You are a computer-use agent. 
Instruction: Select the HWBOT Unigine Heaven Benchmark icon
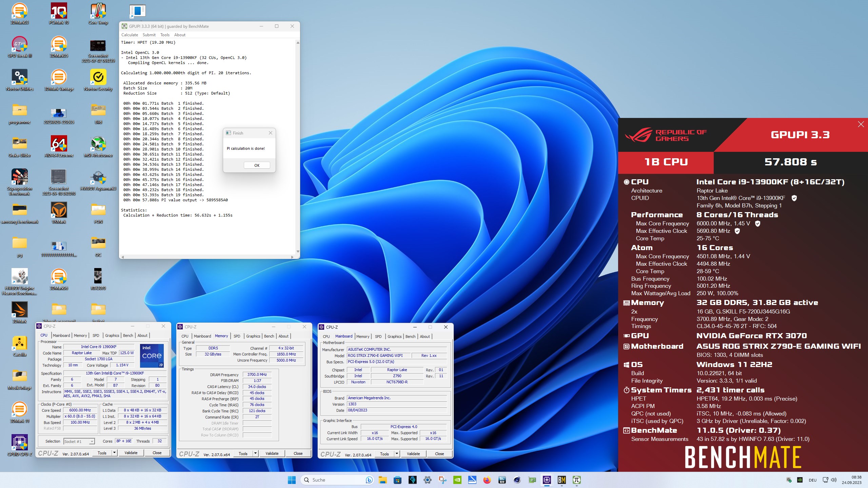[x=19, y=282]
